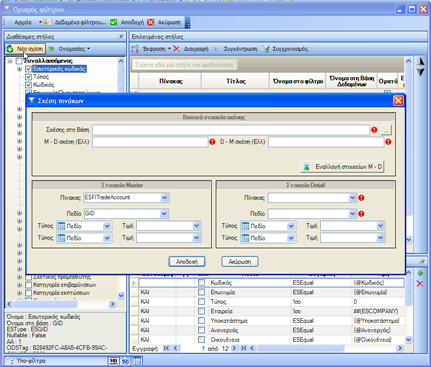Go to first record in Εγγραφή navigator
Image resolution: width=431 pixels, height=367 pixels.
point(166,348)
